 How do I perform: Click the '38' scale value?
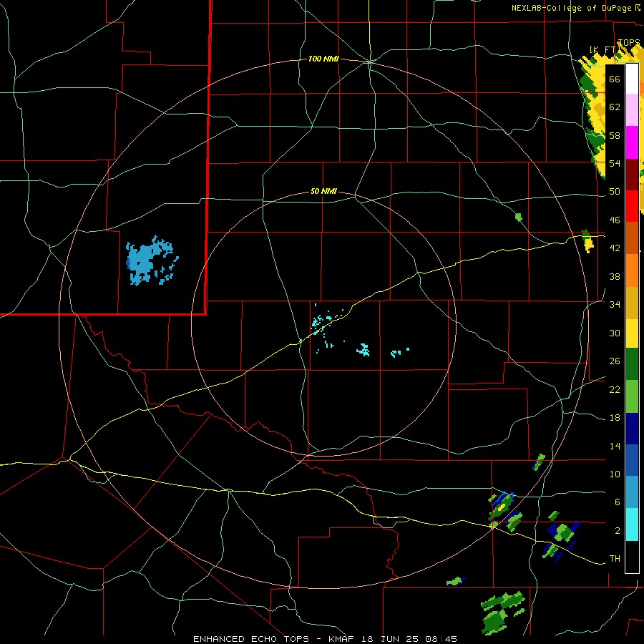tap(615, 276)
